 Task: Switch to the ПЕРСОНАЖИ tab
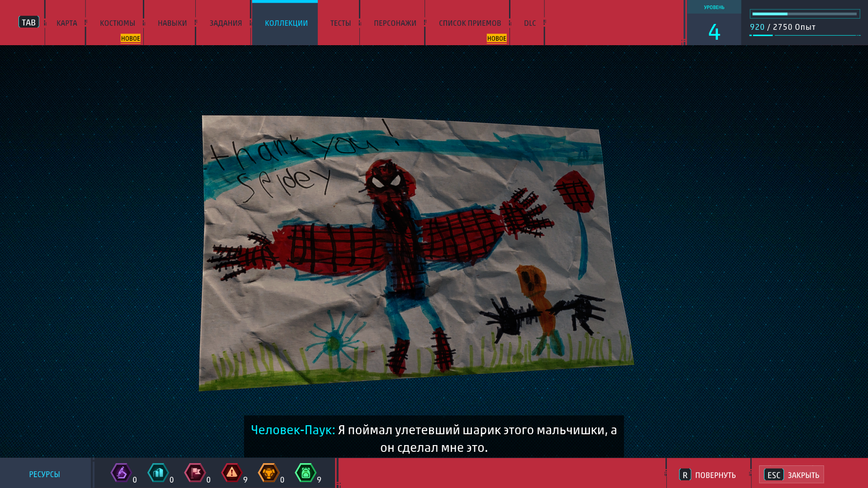click(x=395, y=23)
